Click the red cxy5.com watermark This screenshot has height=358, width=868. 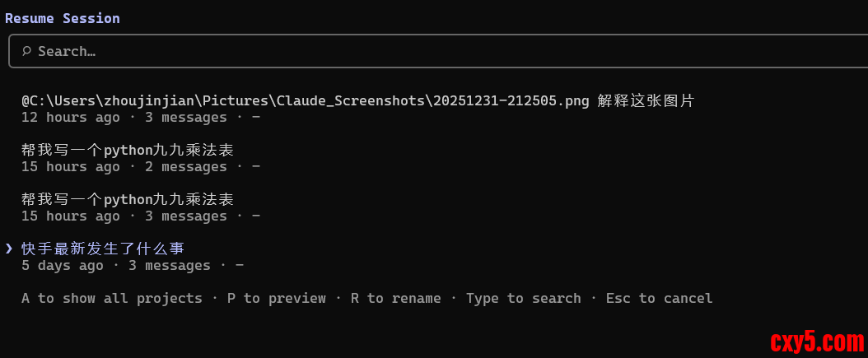click(816, 340)
